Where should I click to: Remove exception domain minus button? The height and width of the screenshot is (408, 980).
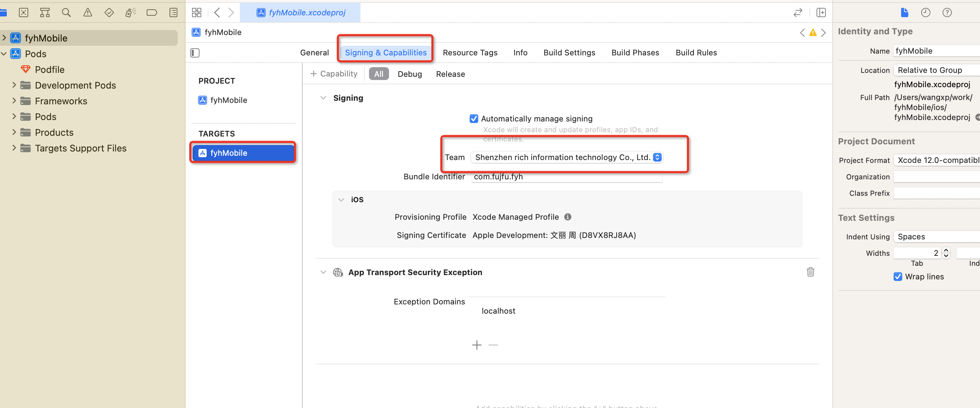[x=493, y=345]
